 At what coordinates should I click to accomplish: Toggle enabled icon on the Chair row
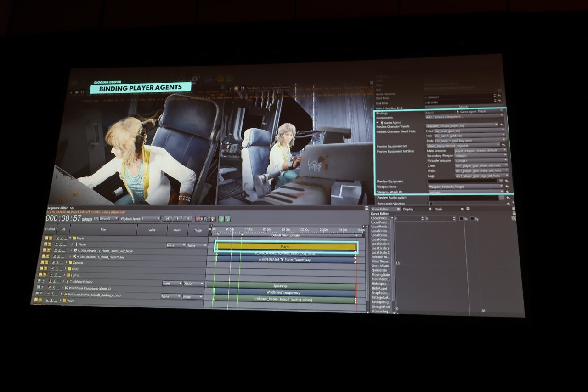coord(40,268)
